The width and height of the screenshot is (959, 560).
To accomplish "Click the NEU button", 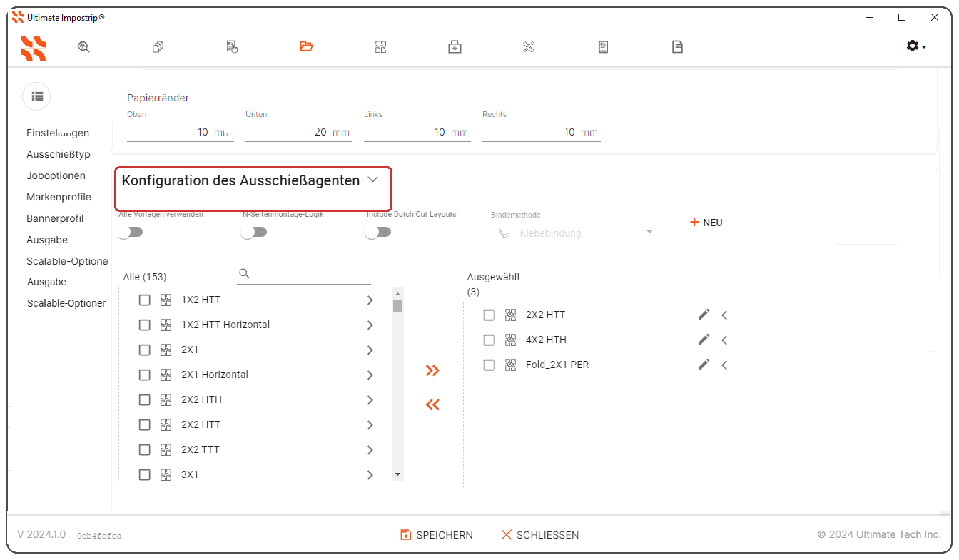I will pyautogui.click(x=705, y=222).
